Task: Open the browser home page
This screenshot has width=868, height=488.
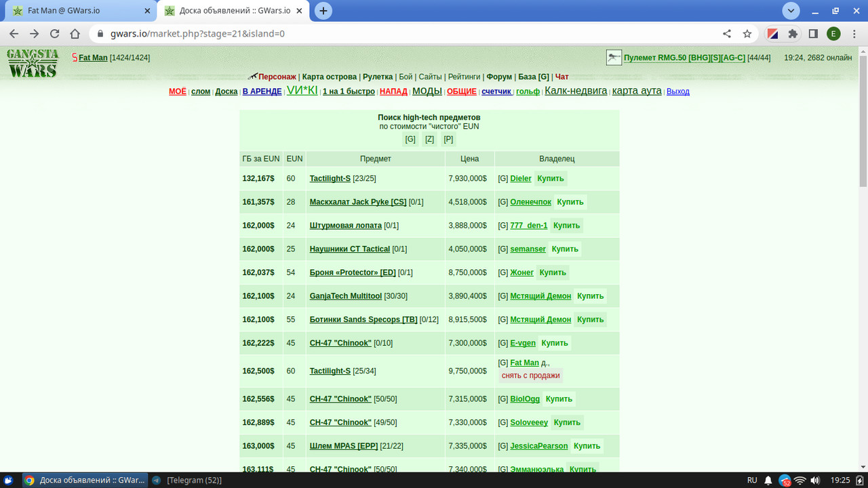Action: (76, 33)
